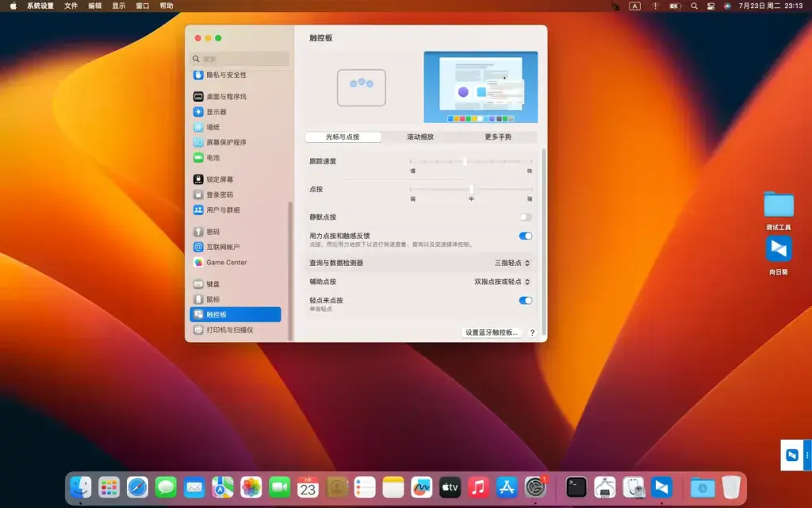Turn off 轻点来点按 switch
This screenshot has height=508, width=812.
[x=526, y=300]
